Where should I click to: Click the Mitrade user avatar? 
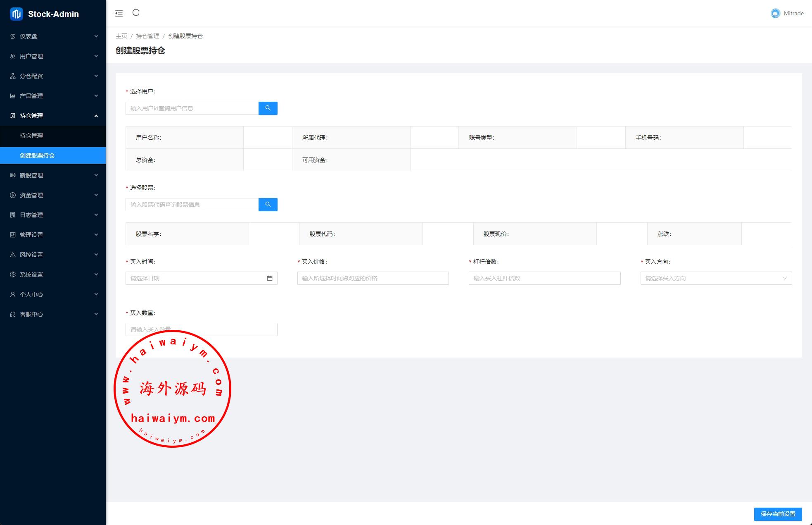[775, 13]
